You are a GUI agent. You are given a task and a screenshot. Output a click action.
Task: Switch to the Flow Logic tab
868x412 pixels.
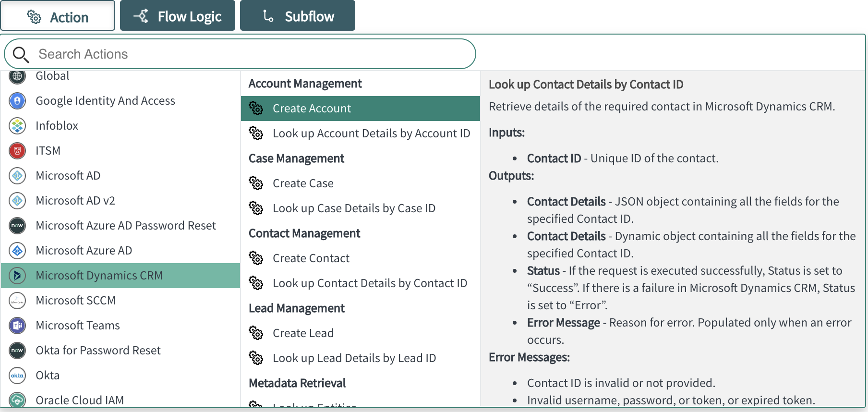tap(178, 16)
